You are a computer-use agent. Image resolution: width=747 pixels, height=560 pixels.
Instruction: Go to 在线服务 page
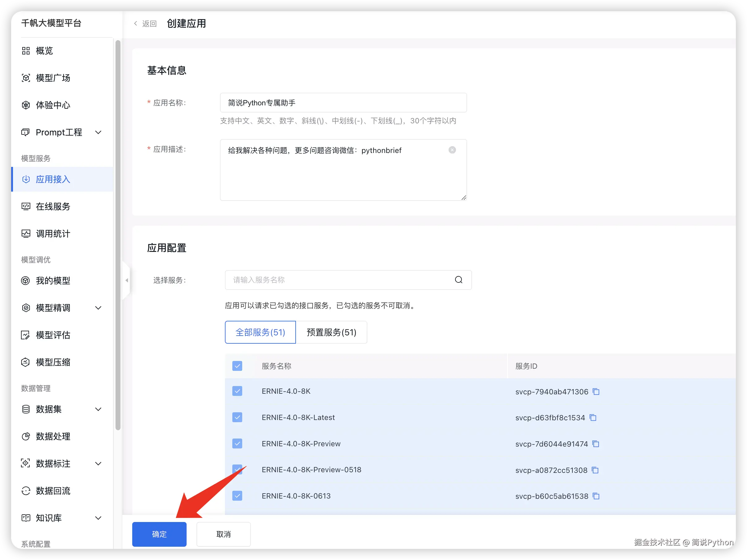[53, 206]
